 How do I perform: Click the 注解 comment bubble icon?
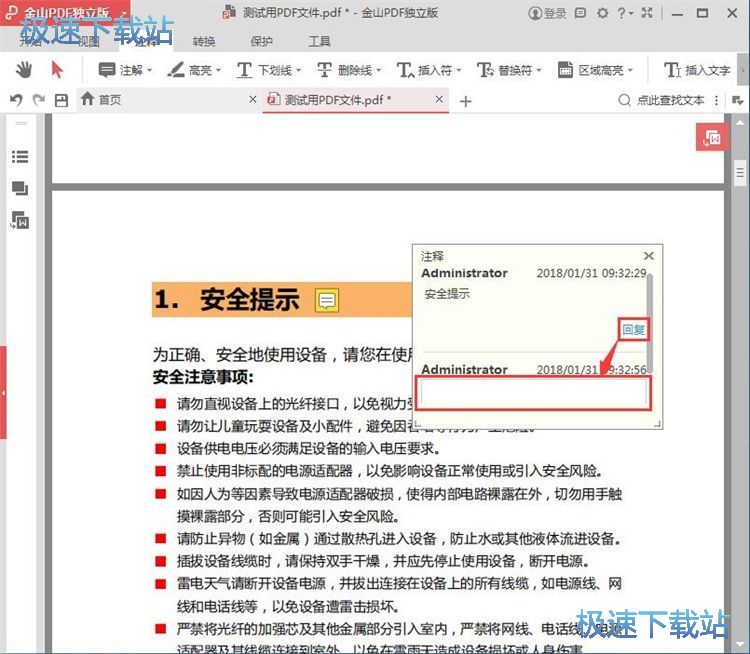pyautogui.click(x=107, y=70)
